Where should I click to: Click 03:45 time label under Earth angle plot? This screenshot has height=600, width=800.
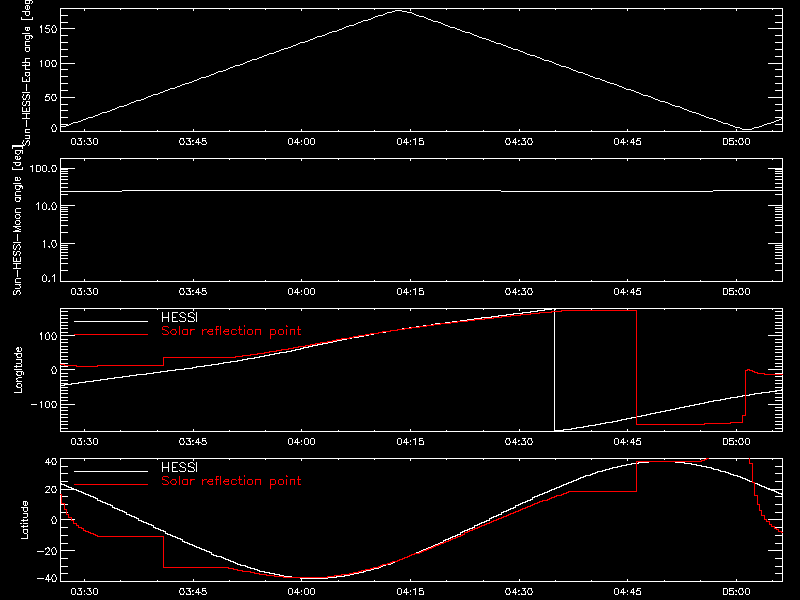(193, 141)
